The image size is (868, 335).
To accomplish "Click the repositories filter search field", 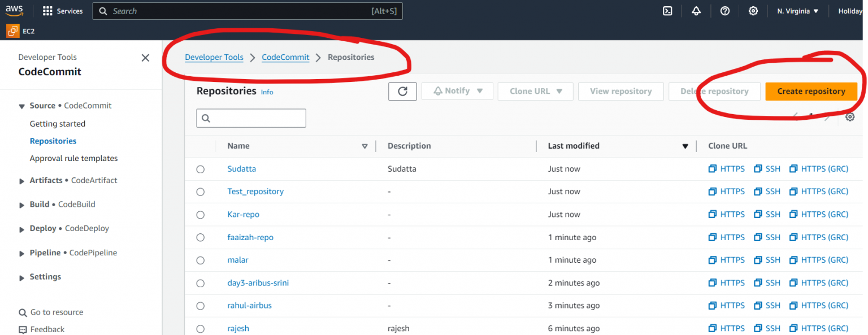I will click(x=251, y=118).
